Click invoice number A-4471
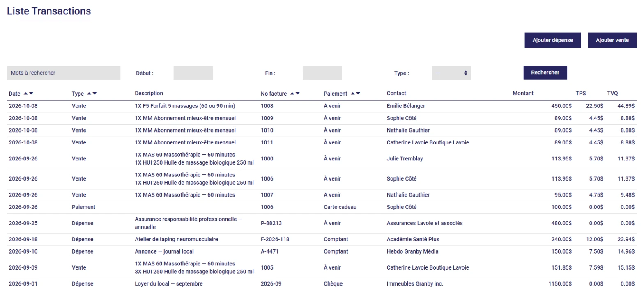Image resolution: width=644 pixels, height=288 pixels. click(270, 251)
